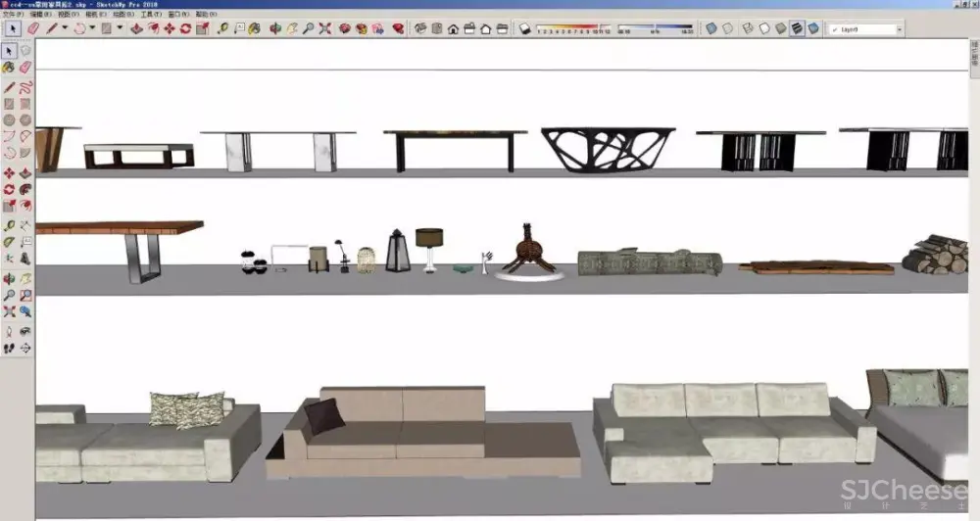Screen dimensions: 980x521
Task: Select the Circle tool in left toolbox
Action: [x=10, y=119]
